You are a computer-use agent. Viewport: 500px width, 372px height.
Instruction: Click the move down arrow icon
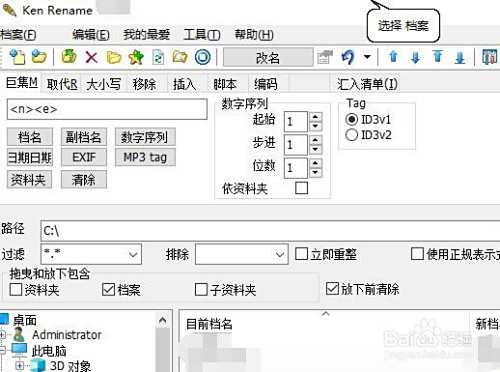pyautogui.click(x=415, y=57)
